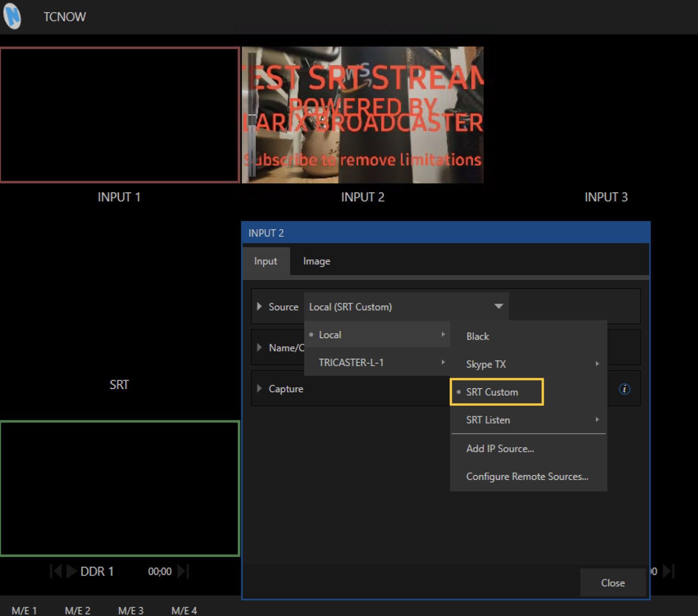Viewport: 698px width, 616px height.
Task: Click the SRT monitor label
Action: pos(119,385)
